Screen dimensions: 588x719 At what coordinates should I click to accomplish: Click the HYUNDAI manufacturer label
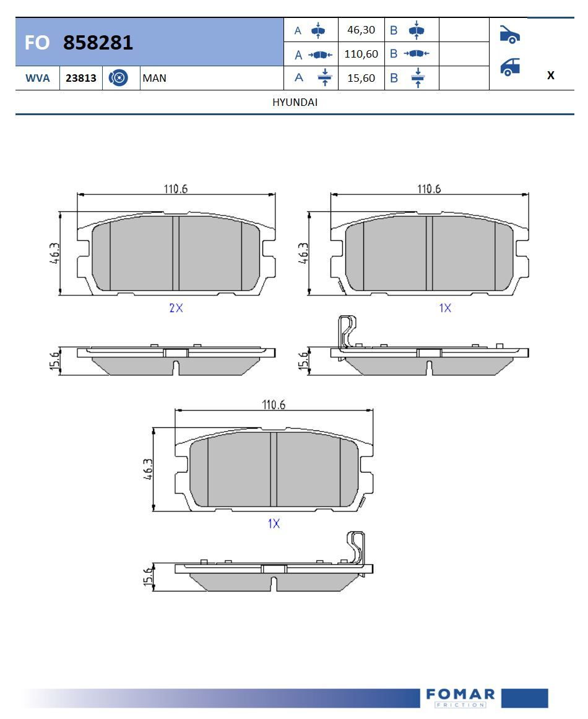pyautogui.click(x=295, y=103)
